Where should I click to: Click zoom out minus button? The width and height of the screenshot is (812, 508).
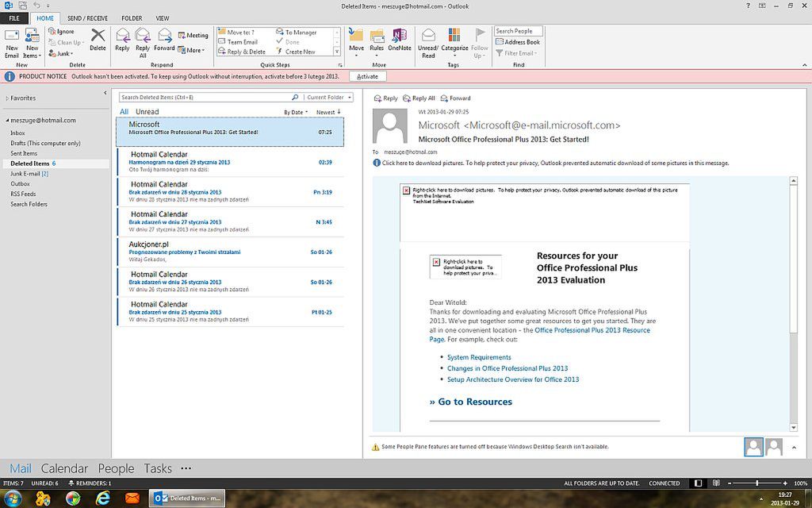[x=730, y=483]
